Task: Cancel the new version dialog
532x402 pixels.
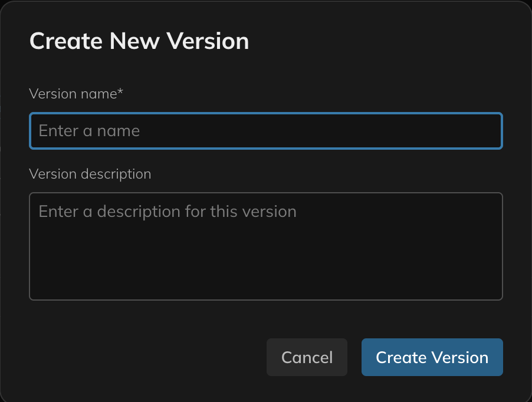Action: click(x=307, y=357)
